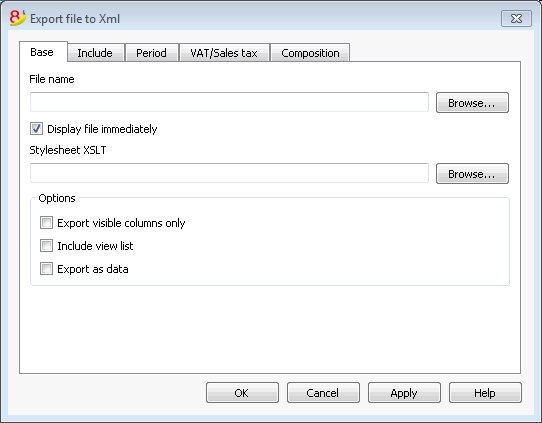Focus the File name text field
This screenshot has width=542, height=423.
230,102
